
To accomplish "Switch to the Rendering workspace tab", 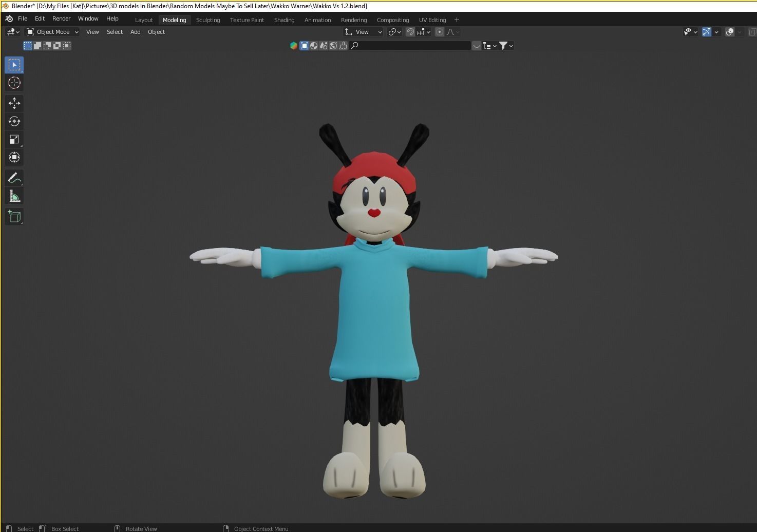I will pos(354,20).
